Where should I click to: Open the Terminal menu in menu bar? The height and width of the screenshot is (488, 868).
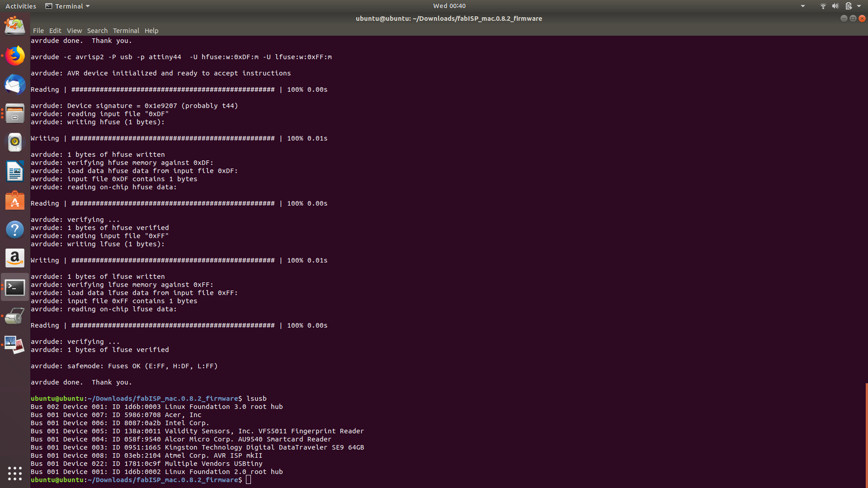click(126, 31)
